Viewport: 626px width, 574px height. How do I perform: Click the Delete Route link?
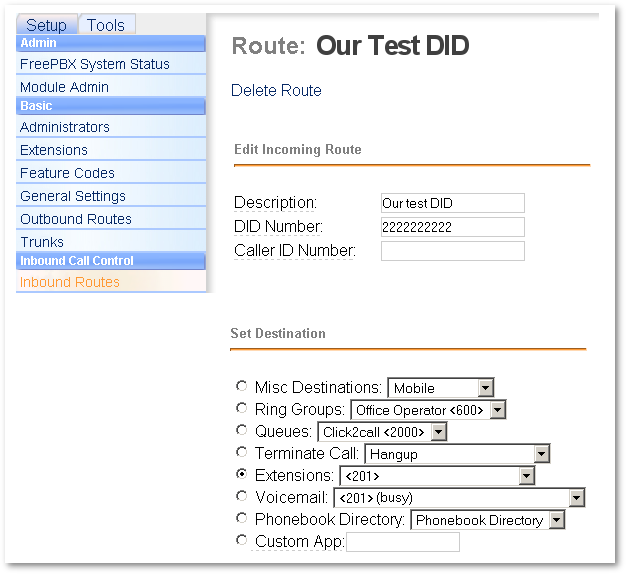(276, 90)
